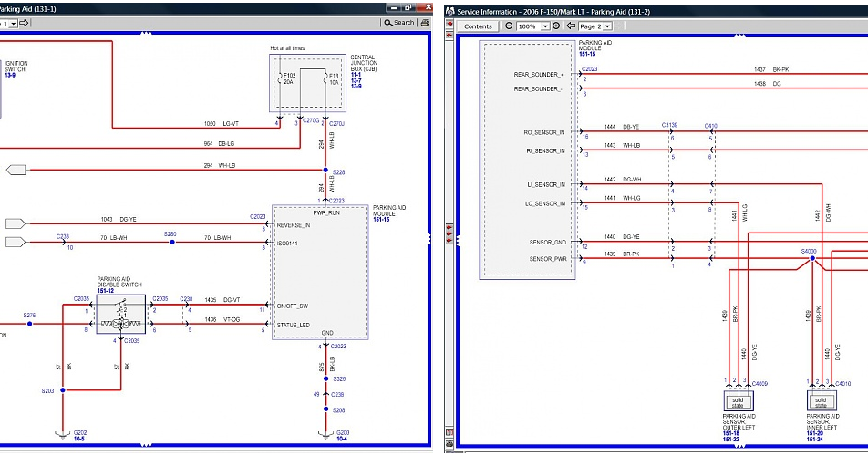Screen dimensions: 868x456
Task: Open the 151-22 link under Outer Left sensor
Action: (x=730, y=440)
